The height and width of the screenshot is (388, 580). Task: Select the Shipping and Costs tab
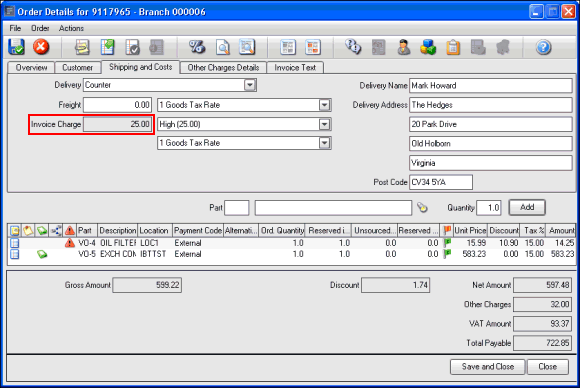pyautogui.click(x=141, y=67)
